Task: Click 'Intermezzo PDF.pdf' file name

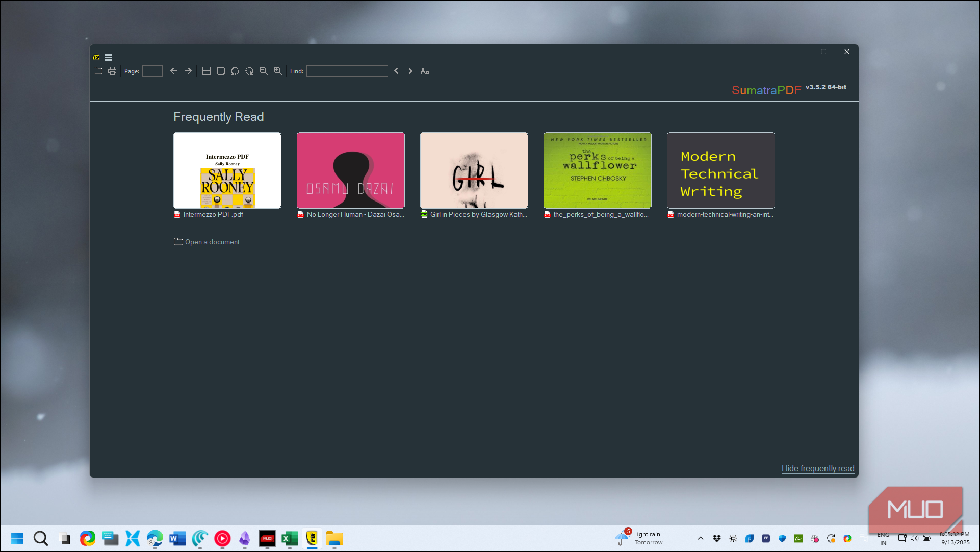Action: pyautogui.click(x=213, y=215)
